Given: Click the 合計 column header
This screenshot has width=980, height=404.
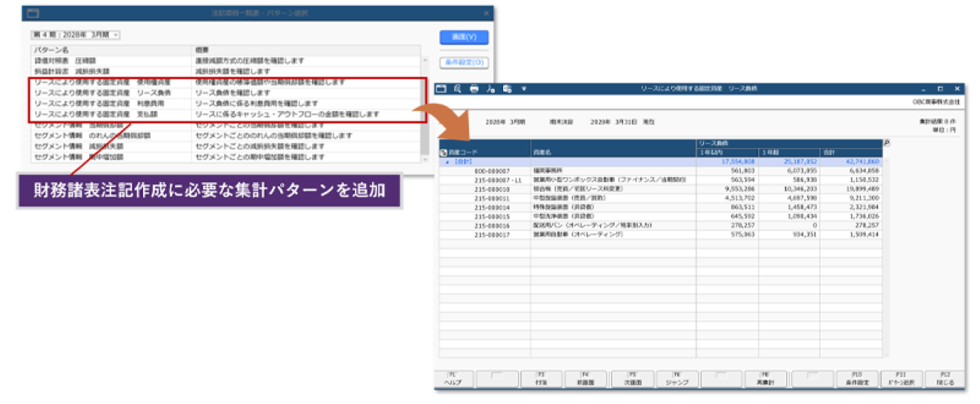Looking at the screenshot, I should point(850,153).
